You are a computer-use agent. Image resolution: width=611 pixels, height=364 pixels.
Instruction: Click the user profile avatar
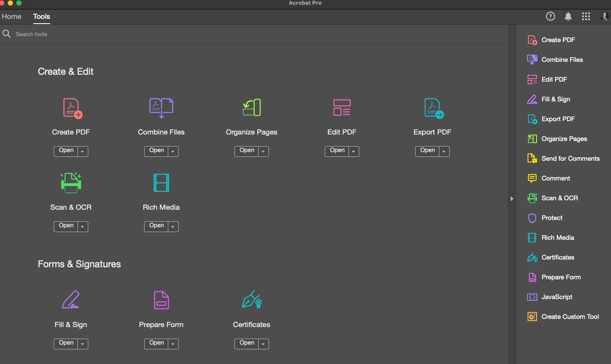[x=603, y=16]
